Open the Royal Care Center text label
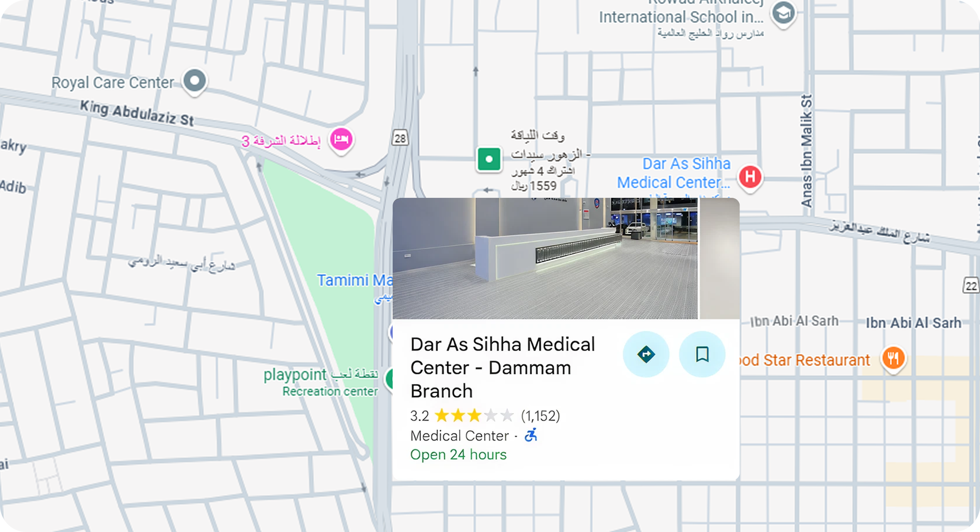Screen dimensions: 980x532 pyautogui.click(x=113, y=83)
